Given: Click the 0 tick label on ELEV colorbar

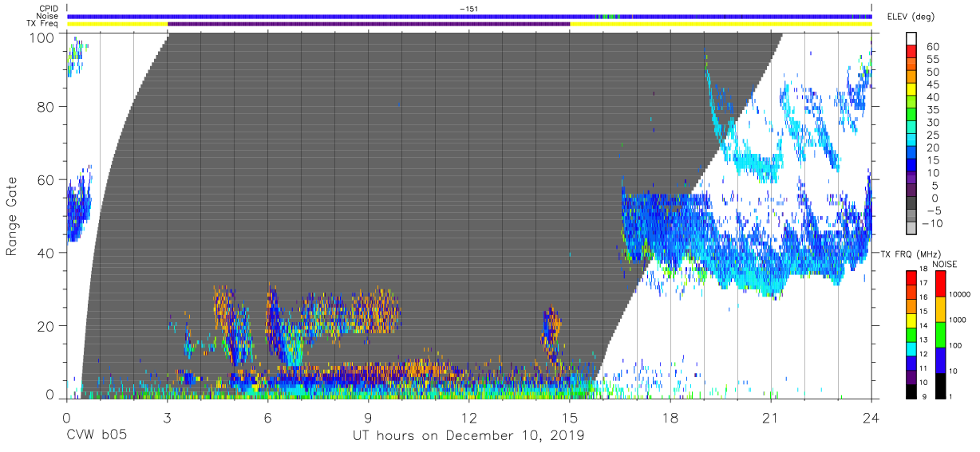Looking at the screenshot, I should (935, 198).
